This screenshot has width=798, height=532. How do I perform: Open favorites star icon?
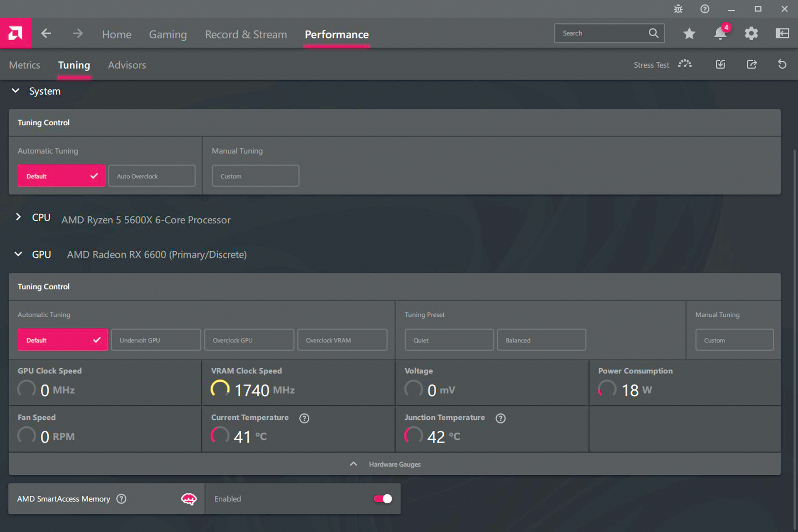point(689,34)
